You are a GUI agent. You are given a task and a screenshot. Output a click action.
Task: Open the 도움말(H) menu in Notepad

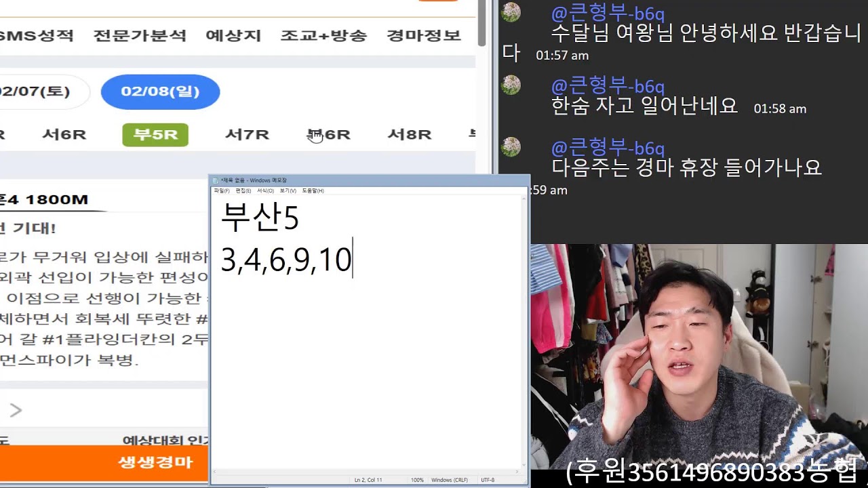[x=313, y=191]
